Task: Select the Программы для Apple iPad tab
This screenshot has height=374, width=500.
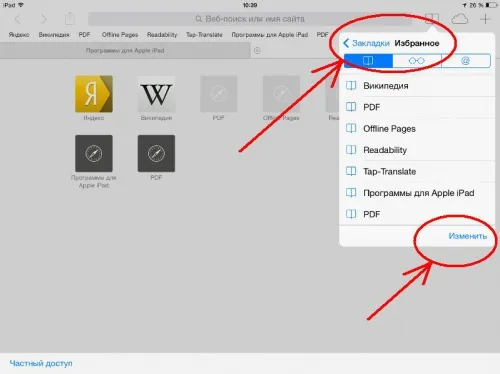Action: pyautogui.click(x=125, y=51)
